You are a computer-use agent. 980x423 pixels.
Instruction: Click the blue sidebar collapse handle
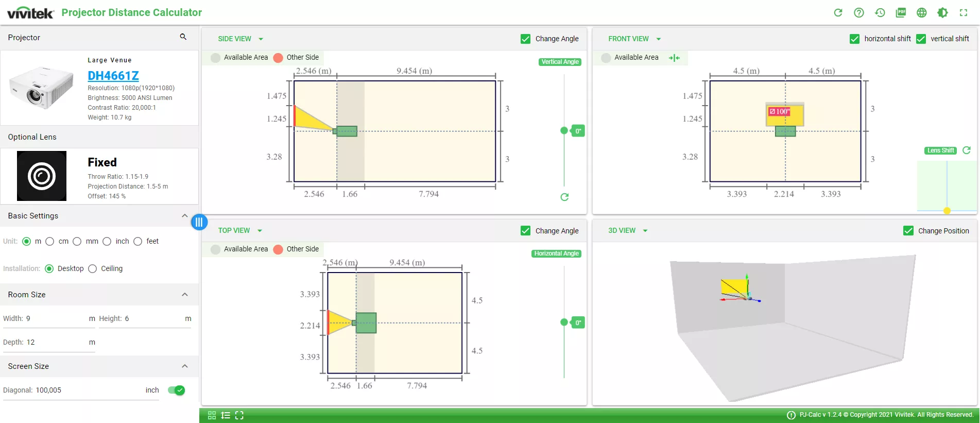click(x=199, y=222)
